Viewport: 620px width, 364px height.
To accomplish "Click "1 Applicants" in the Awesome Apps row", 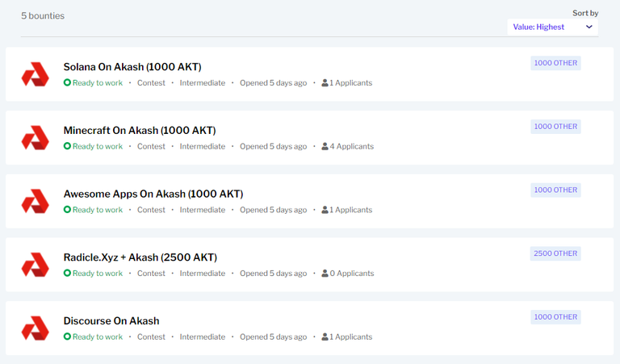I will [x=351, y=210].
